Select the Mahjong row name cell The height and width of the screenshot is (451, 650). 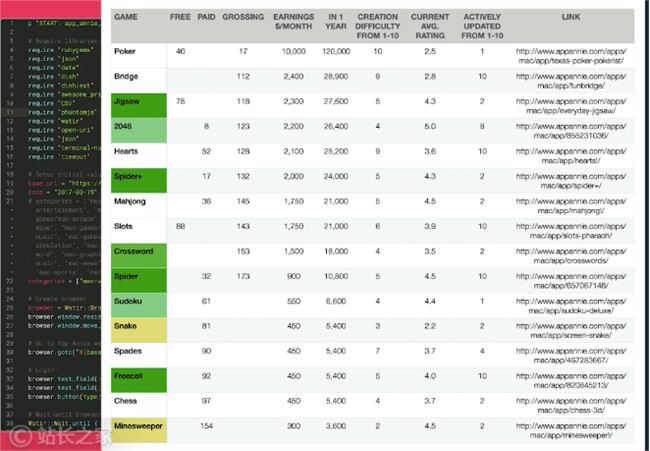(138, 201)
